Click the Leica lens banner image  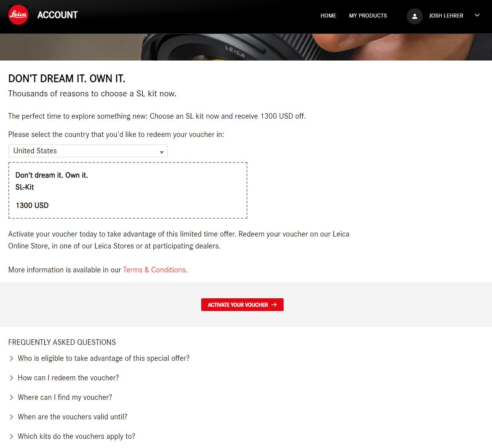[246, 47]
